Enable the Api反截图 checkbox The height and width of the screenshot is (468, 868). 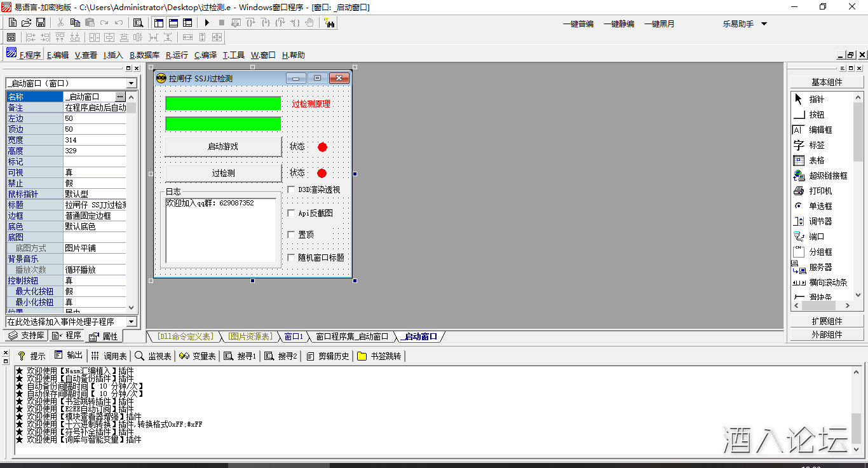pos(290,212)
